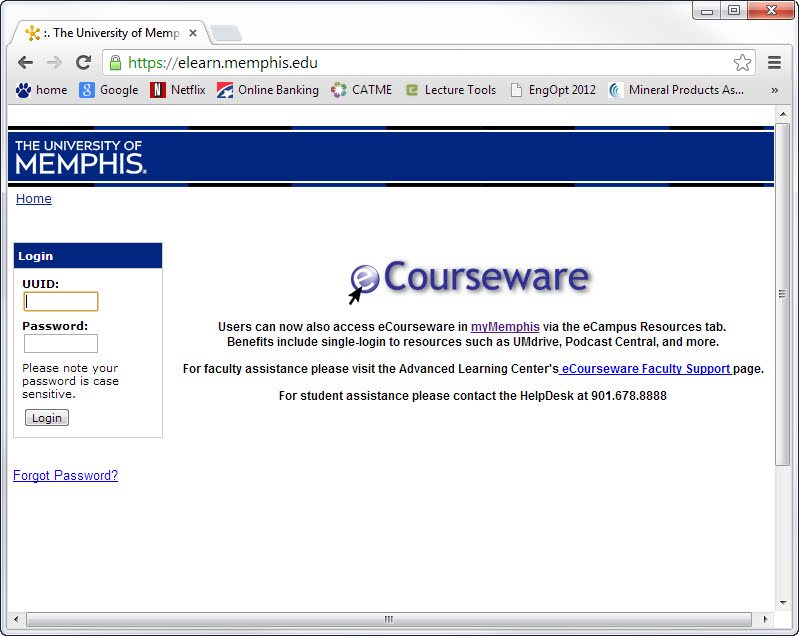Image resolution: width=799 pixels, height=636 pixels.
Task: Open the Netflix bookmark
Action: point(178,90)
